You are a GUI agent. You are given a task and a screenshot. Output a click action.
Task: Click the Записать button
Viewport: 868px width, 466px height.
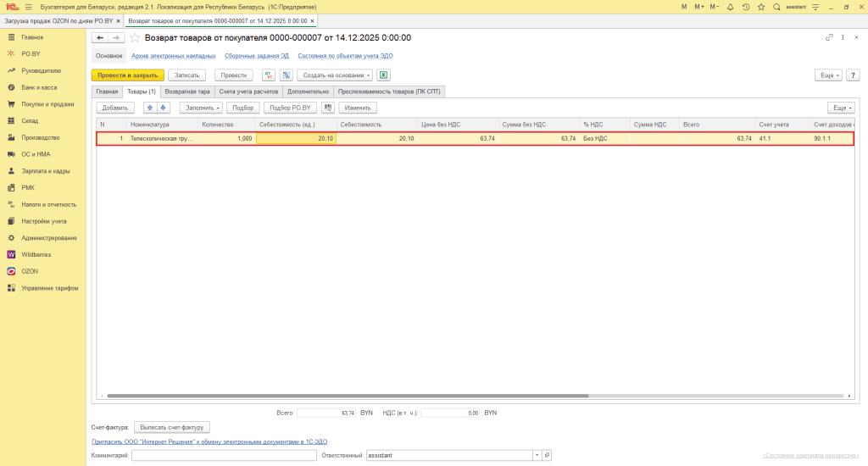pyautogui.click(x=186, y=75)
